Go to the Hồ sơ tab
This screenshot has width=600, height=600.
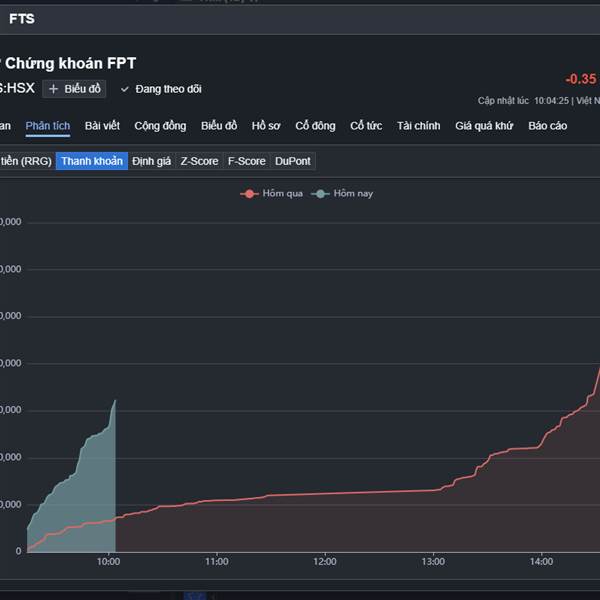coord(266,126)
